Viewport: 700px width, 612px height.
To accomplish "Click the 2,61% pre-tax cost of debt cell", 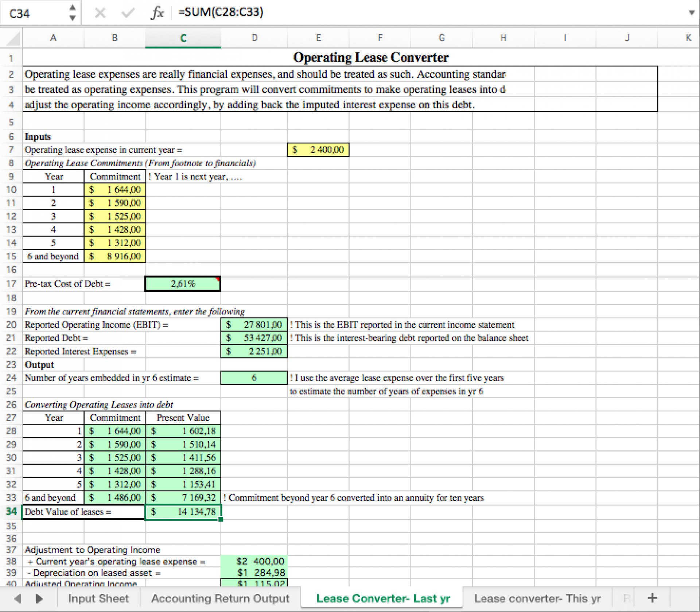I will 183,284.
